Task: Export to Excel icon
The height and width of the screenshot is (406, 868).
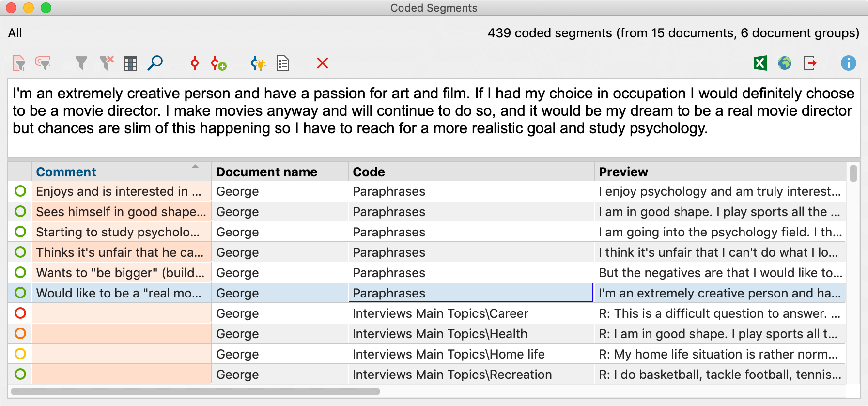Action: 760,63
